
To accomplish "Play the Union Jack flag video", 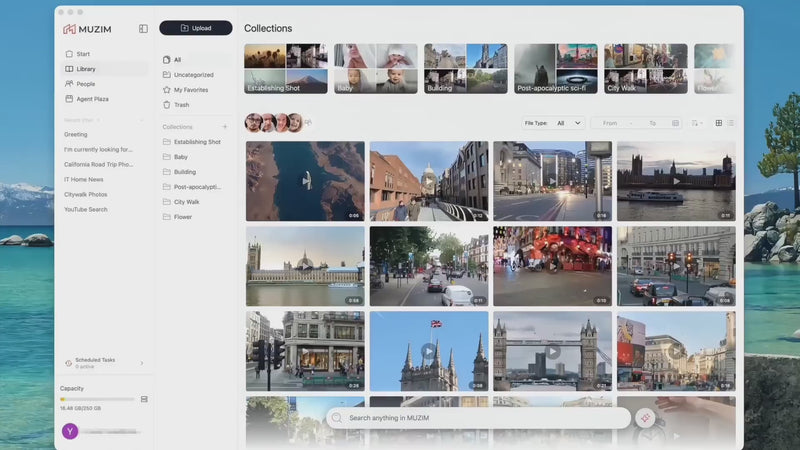I will 429,351.
